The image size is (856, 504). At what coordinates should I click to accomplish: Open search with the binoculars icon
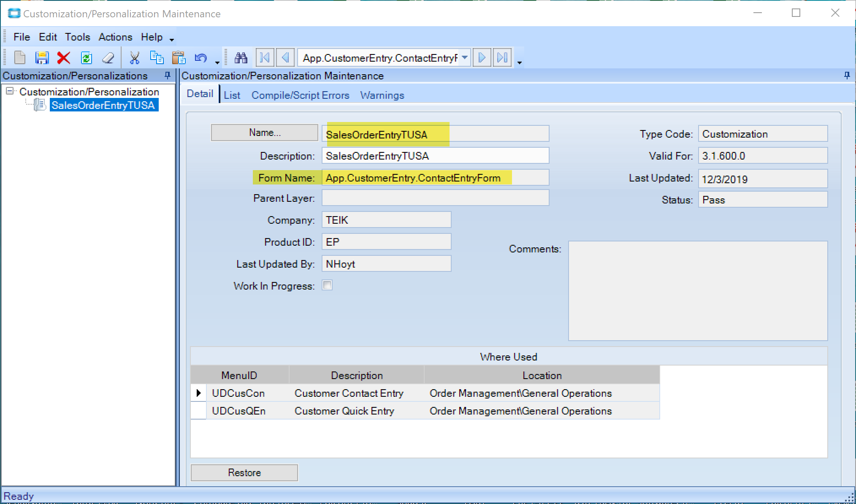[x=241, y=58]
